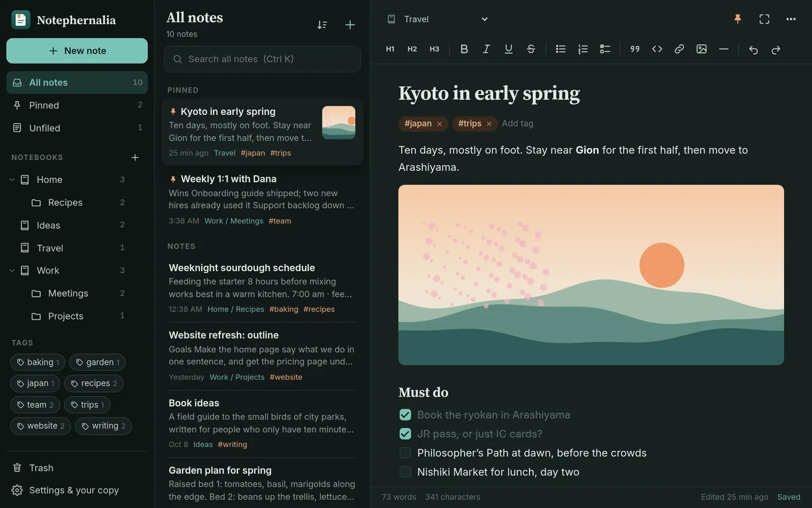Insert a code block
This screenshot has height=508, width=812.
click(x=657, y=50)
